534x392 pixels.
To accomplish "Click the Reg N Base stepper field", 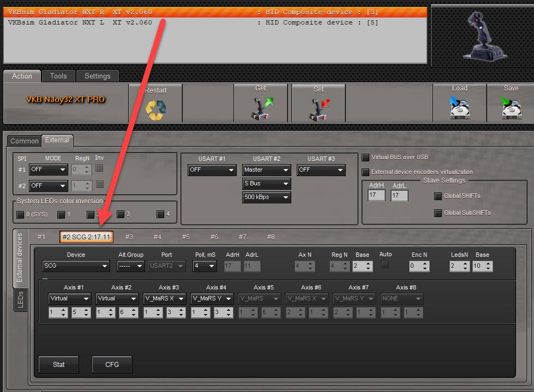I will pos(363,266).
